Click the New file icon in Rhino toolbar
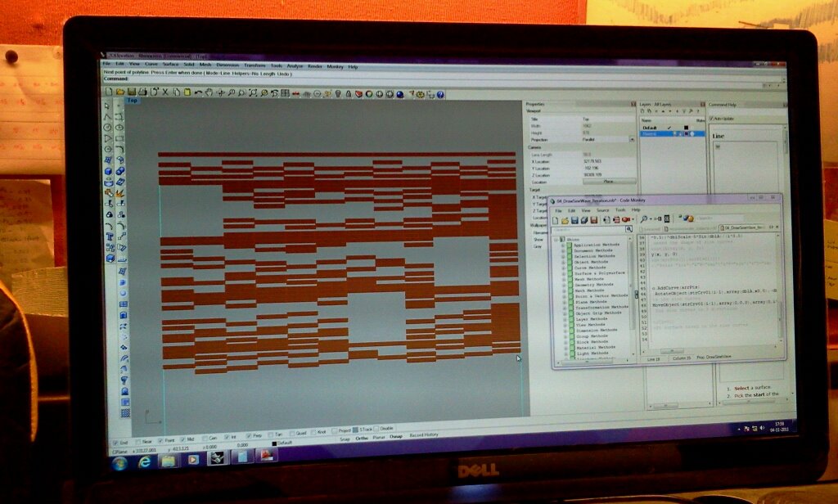This screenshot has width=838, height=504. pyautogui.click(x=109, y=92)
